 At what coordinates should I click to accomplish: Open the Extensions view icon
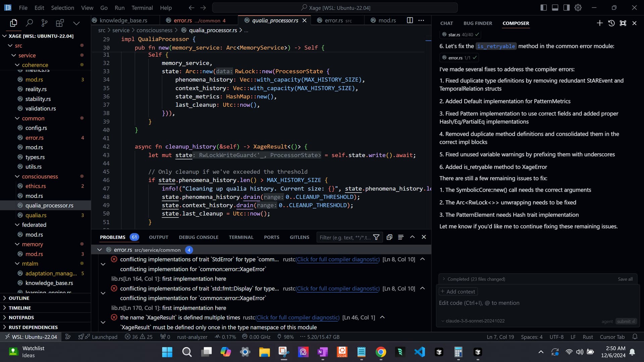(x=60, y=23)
